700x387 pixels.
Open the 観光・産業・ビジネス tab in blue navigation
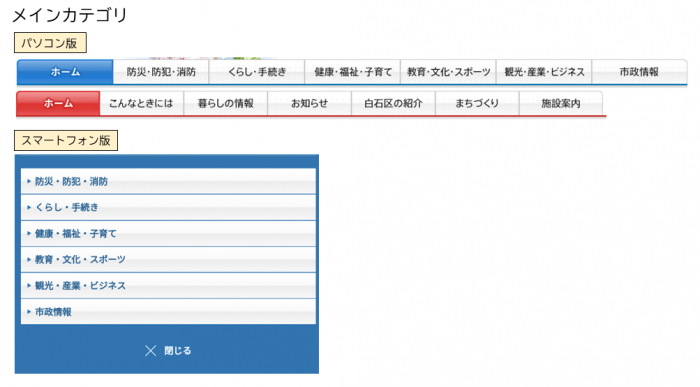pos(544,72)
